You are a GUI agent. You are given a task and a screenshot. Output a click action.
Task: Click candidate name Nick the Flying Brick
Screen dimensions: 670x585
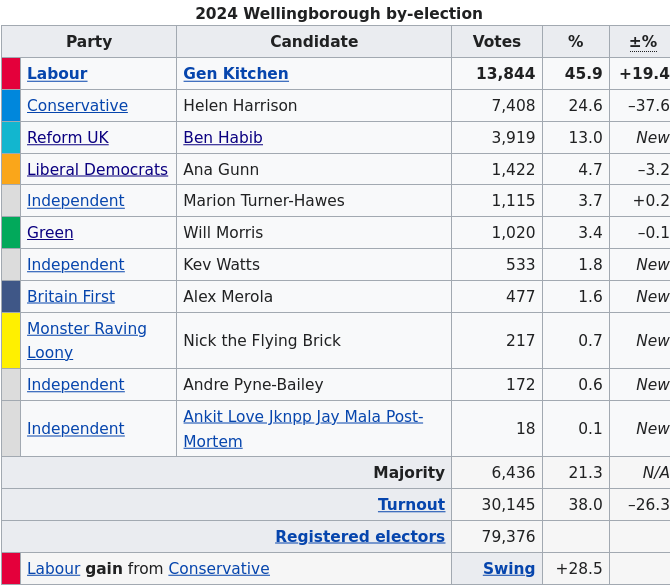262,341
